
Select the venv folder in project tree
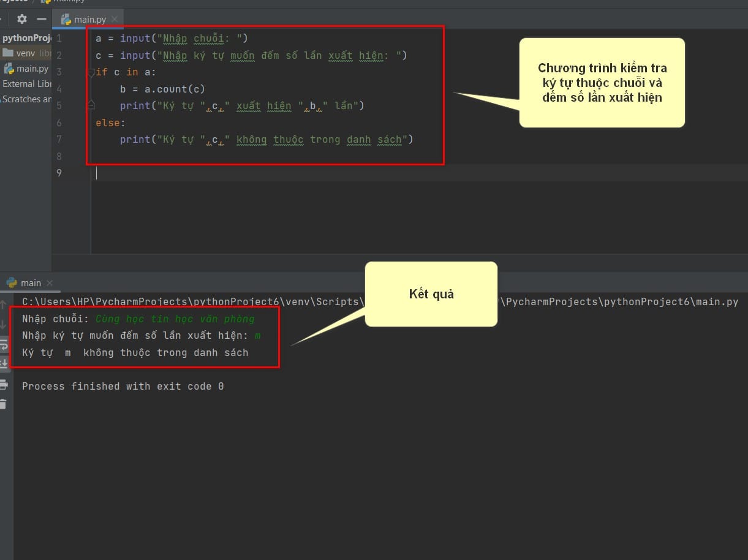26,53
